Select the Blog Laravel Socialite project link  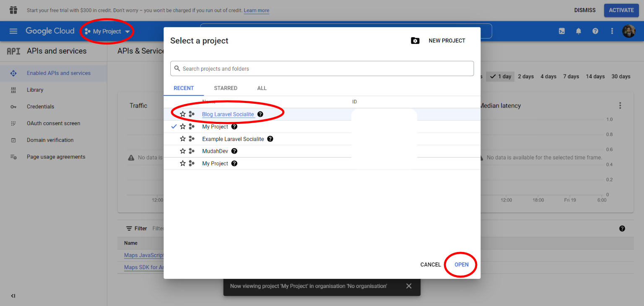(x=228, y=114)
